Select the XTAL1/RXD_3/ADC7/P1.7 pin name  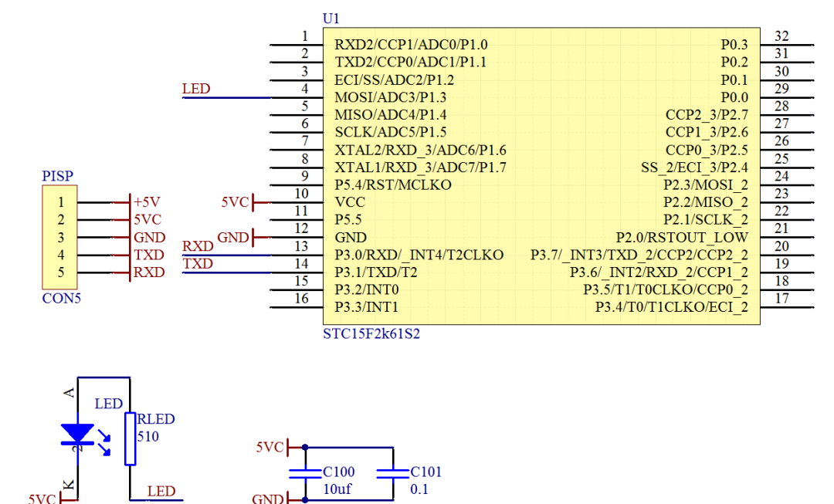420,167
